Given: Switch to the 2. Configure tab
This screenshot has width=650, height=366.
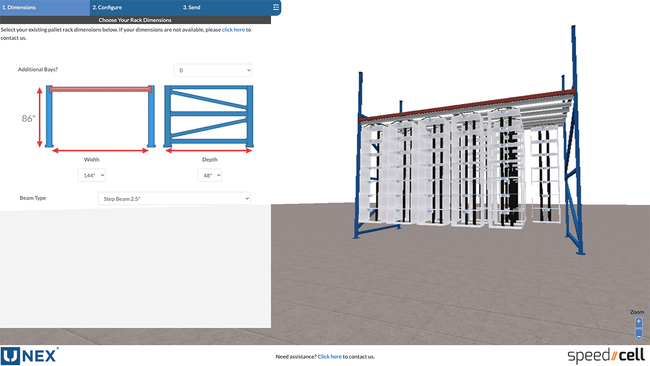Looking at the screenshot, I should (x=135, y=7).
